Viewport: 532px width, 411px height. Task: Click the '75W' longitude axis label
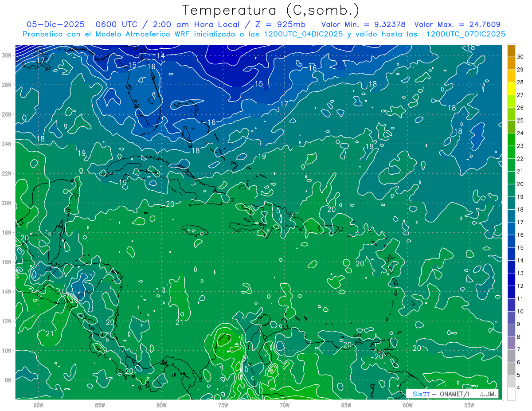tap(223, 405)
